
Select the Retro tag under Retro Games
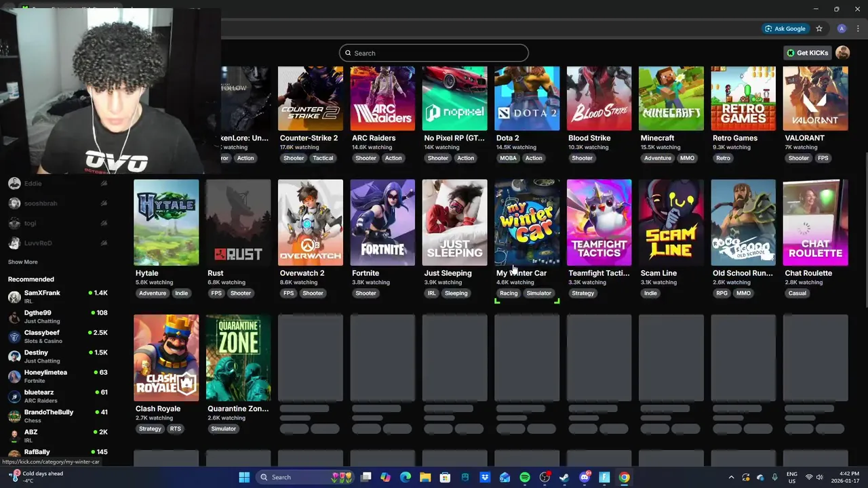point(723,158)
